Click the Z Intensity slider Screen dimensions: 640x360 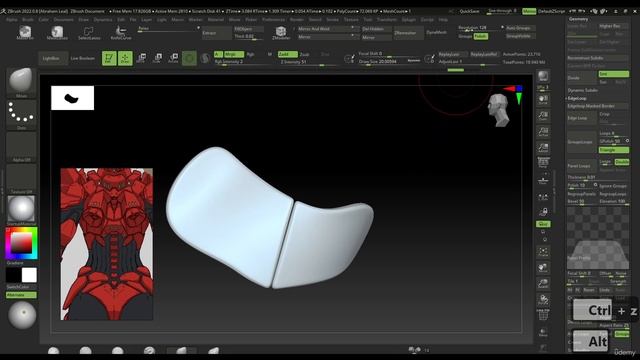[x=309, y=62]
